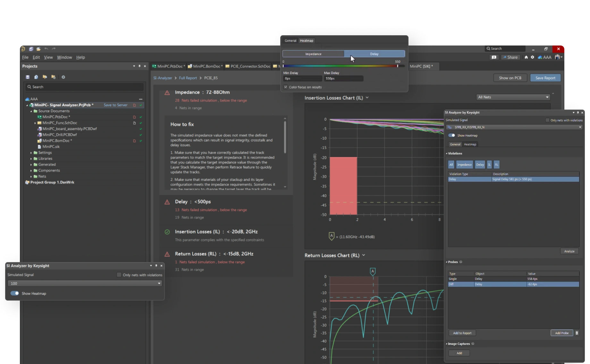The width and height of the screenshot is (590, 364).
Task: Toggle the IL violations filter
Action: click(x=489, y=165)
